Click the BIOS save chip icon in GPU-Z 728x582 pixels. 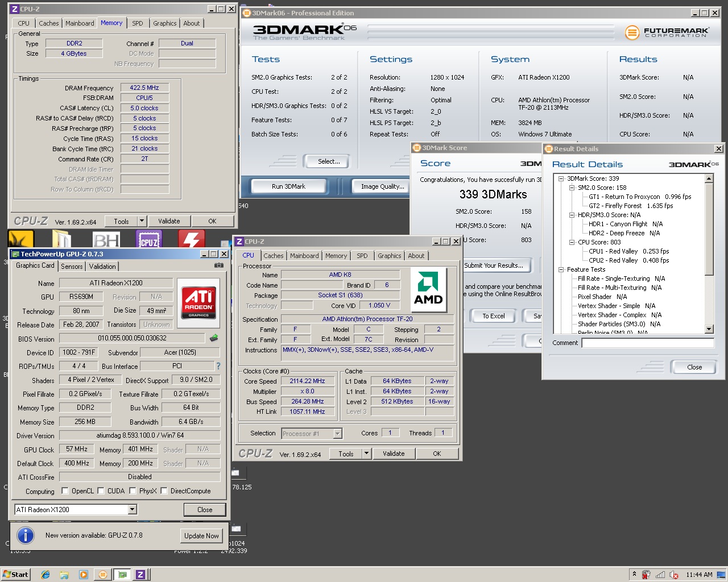[214, 338]
